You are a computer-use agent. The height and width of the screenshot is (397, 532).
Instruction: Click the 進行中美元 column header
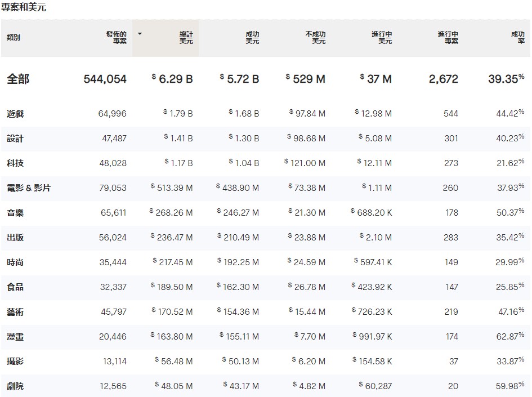382,38
